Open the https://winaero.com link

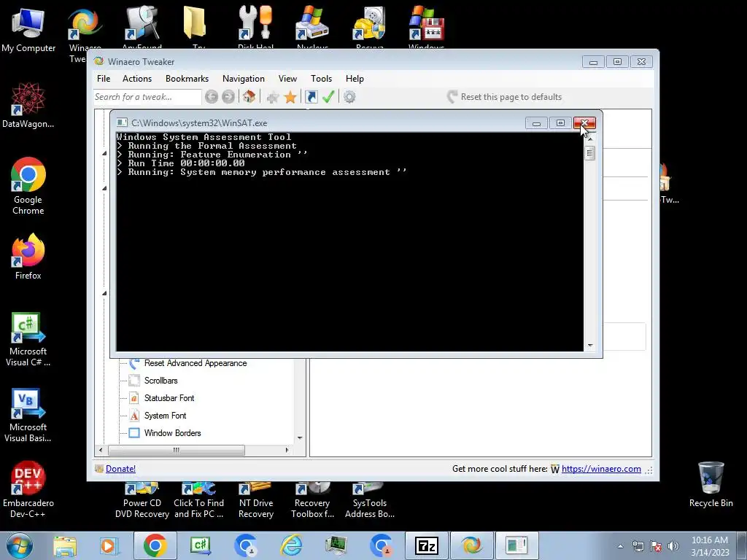[x=601, y=469]
